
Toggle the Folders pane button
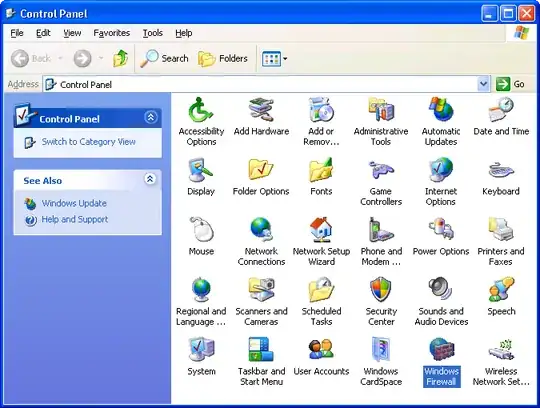click(x=223, y=59)
